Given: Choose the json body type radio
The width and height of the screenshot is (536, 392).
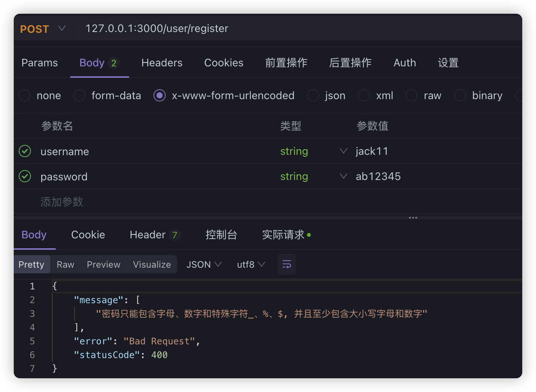Looking at the screenshot, I should click(313, 95).
